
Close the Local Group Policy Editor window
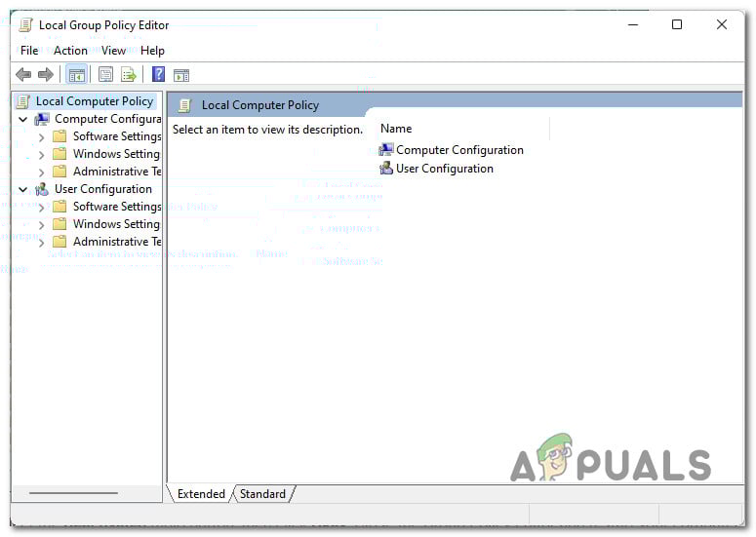(722, 24)
